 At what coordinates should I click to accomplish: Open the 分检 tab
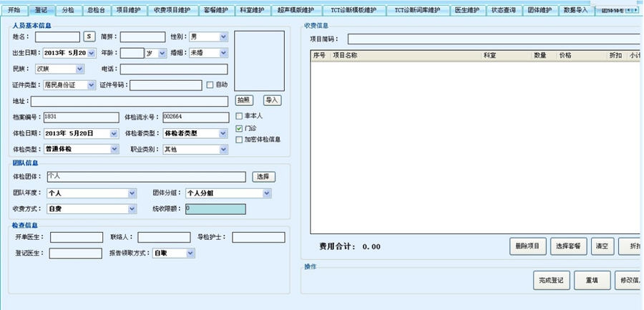pyautogui.click(x=68, y=10)
